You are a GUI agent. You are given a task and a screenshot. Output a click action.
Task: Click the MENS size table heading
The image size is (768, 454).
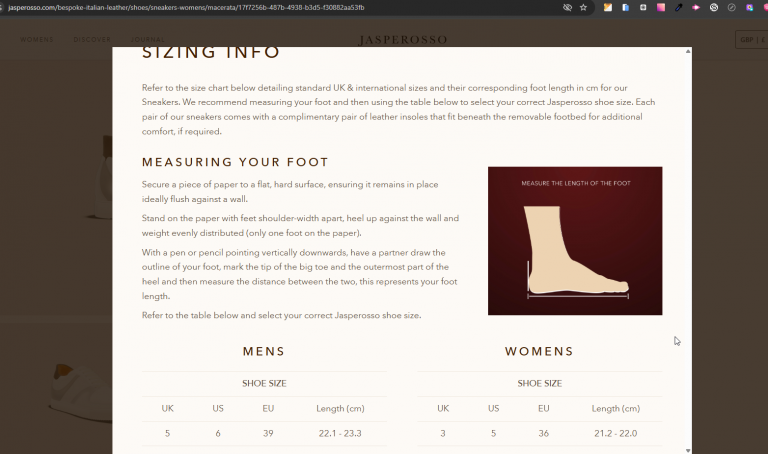(x=264, y=351)
